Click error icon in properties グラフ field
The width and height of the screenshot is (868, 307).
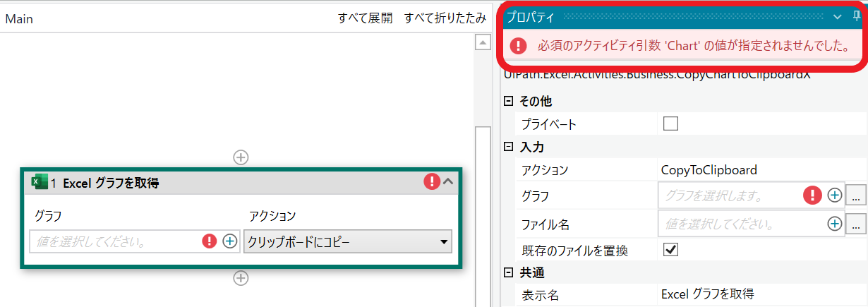(x=814, y=195)
